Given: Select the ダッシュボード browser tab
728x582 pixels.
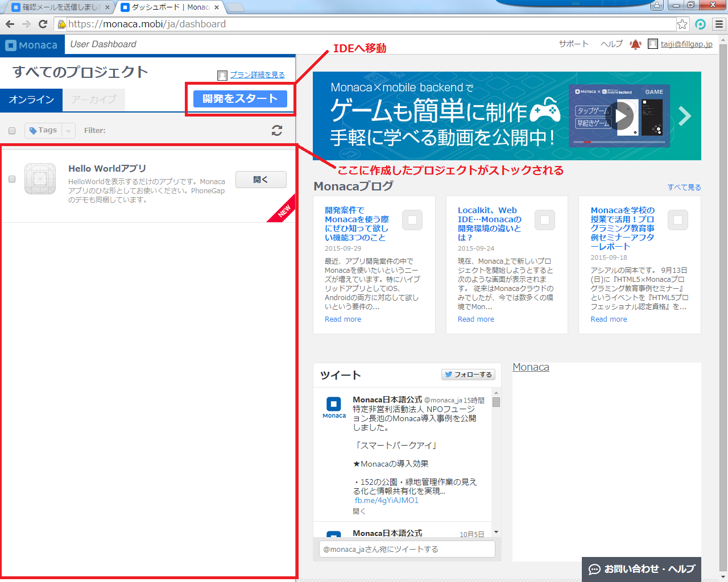Looking at the screenshot, I should (x=169, y=7).
